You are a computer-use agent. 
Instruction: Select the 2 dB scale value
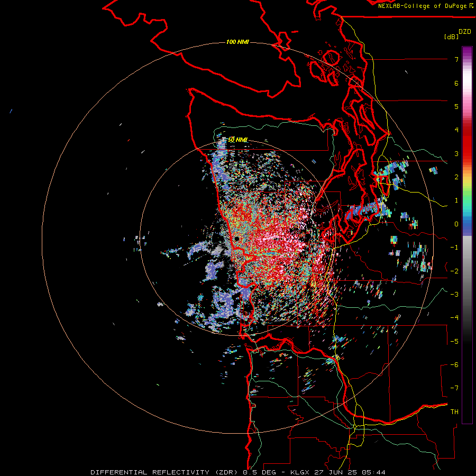point(456,177)
